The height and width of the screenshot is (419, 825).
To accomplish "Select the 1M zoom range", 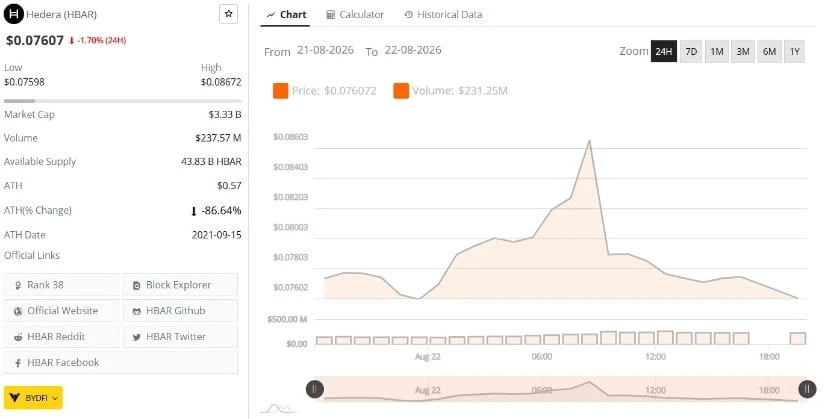I will click(717, 51).
